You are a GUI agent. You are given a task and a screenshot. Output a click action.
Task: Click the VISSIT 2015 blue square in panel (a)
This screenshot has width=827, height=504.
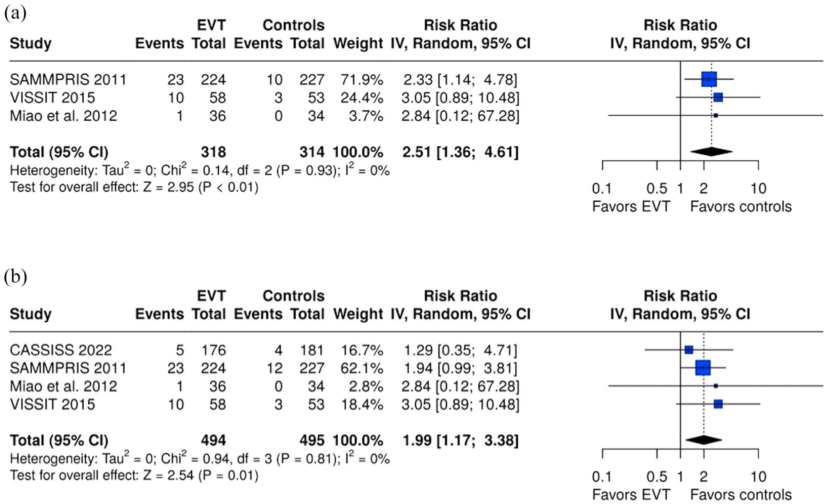click(718, 97)
